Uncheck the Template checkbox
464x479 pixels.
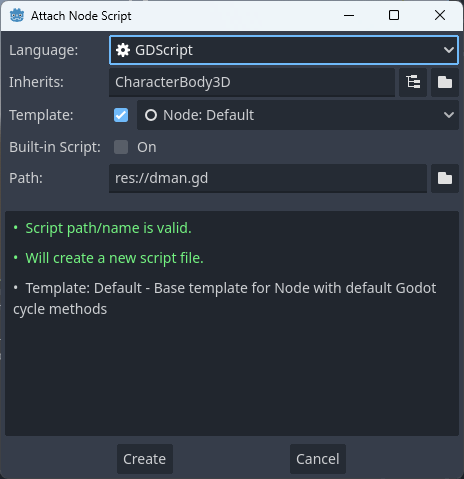[121, 115]
